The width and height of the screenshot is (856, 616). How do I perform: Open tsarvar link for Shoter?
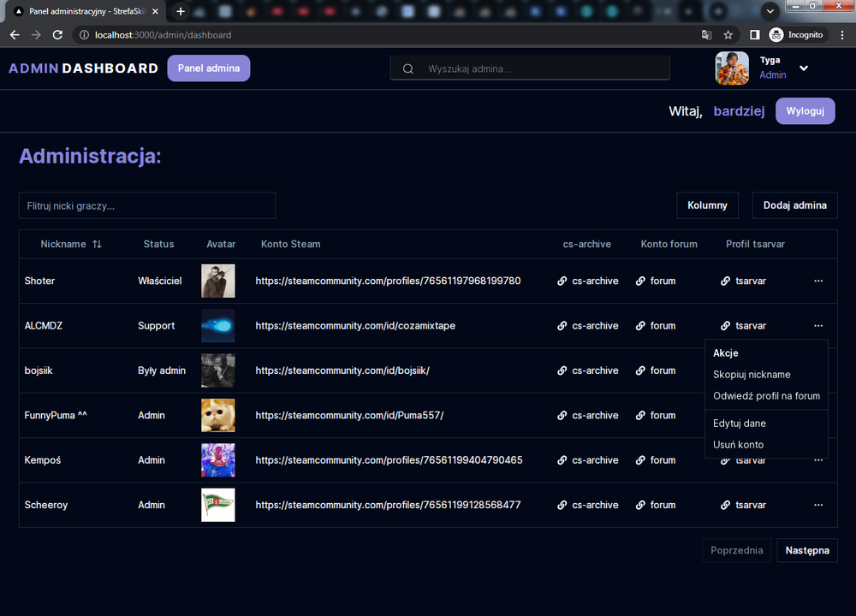tap(743, 281)
